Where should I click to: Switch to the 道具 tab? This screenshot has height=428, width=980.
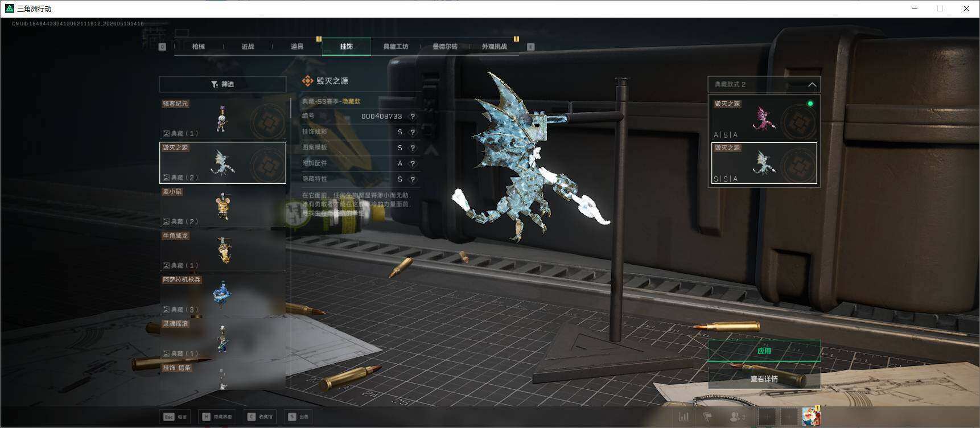point(297,47)
